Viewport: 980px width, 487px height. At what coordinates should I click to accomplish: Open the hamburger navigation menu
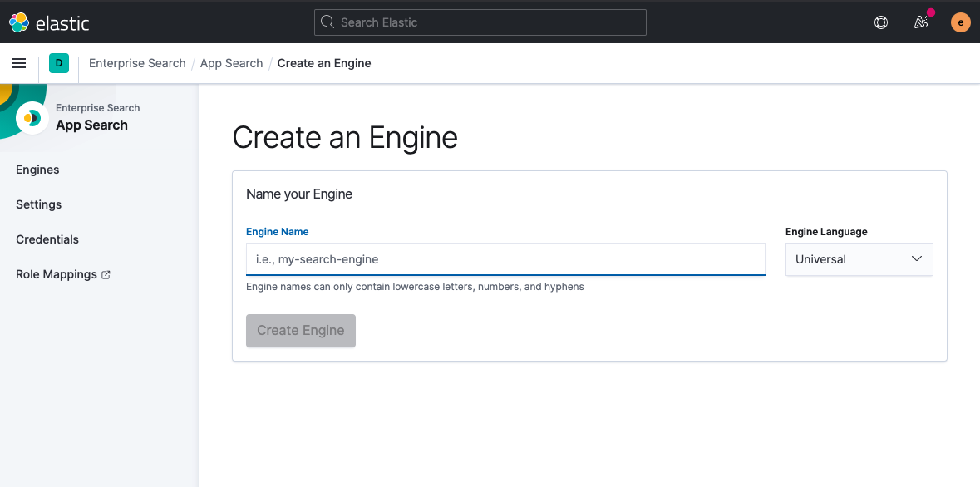[x=19, y=63]
